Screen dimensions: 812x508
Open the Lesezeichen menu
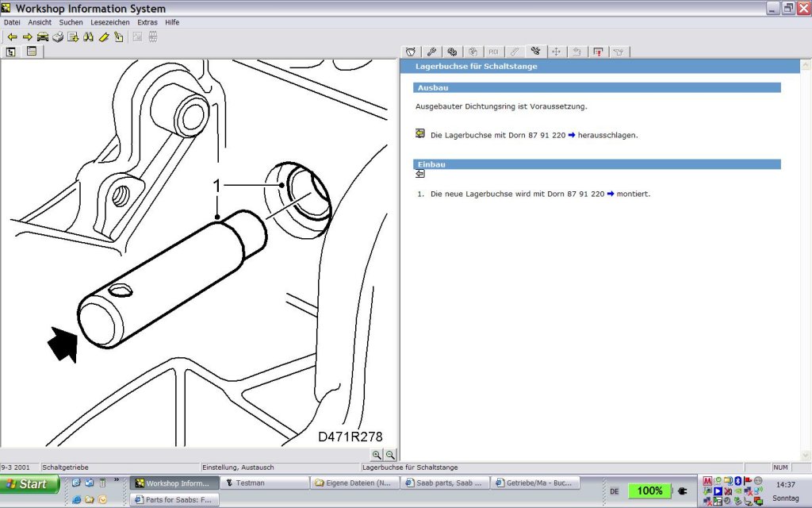[x=109, y=22]
